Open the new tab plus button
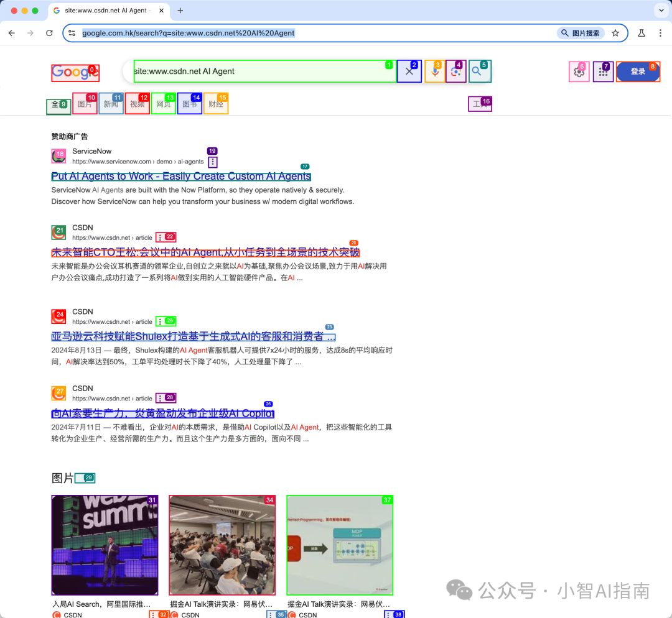Image resolution: width=672 pixels, height=618 pixels. (x=180, y=11)
